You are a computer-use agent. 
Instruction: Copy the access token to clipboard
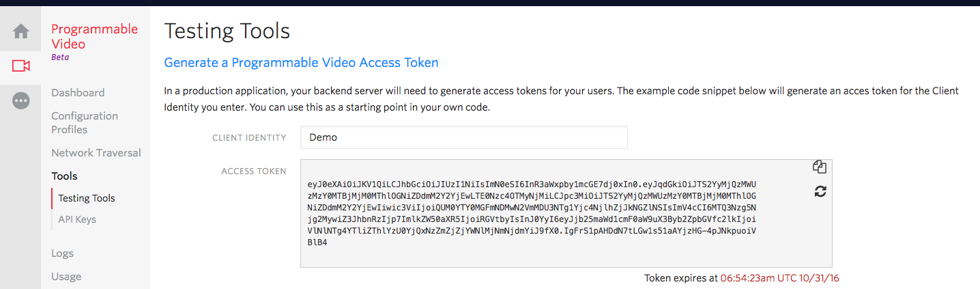point(820,167)
